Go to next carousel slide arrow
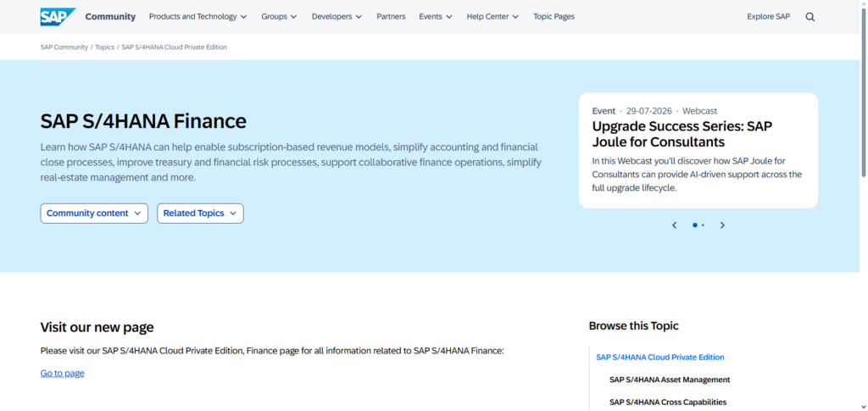This screenshot has height=411, width=868. (722, 225)
